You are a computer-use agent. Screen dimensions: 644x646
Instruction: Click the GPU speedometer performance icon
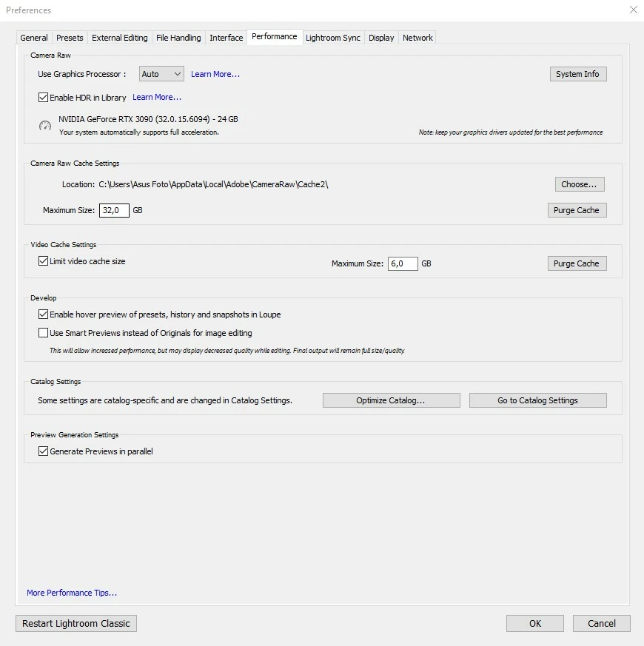click(45, 126)
